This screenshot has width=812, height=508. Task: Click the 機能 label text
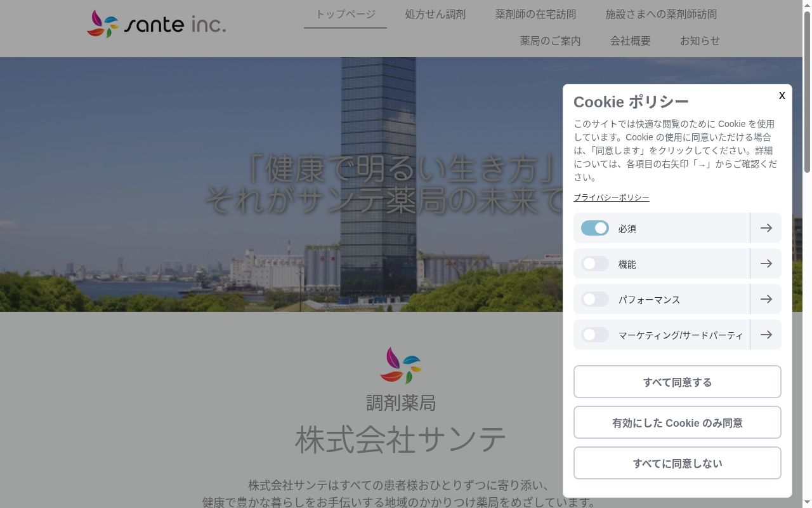point(627,264)
